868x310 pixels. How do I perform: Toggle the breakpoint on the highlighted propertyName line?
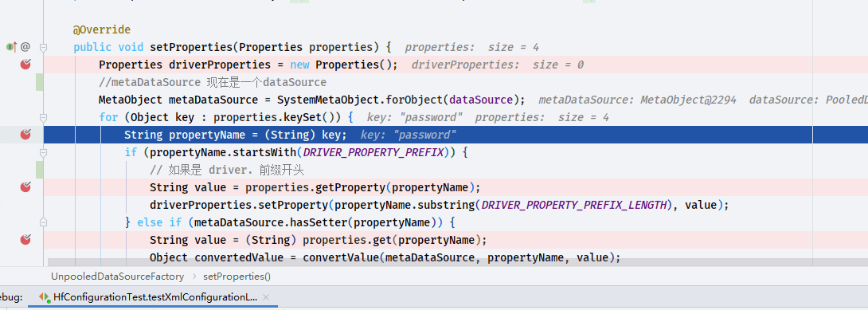25,135
